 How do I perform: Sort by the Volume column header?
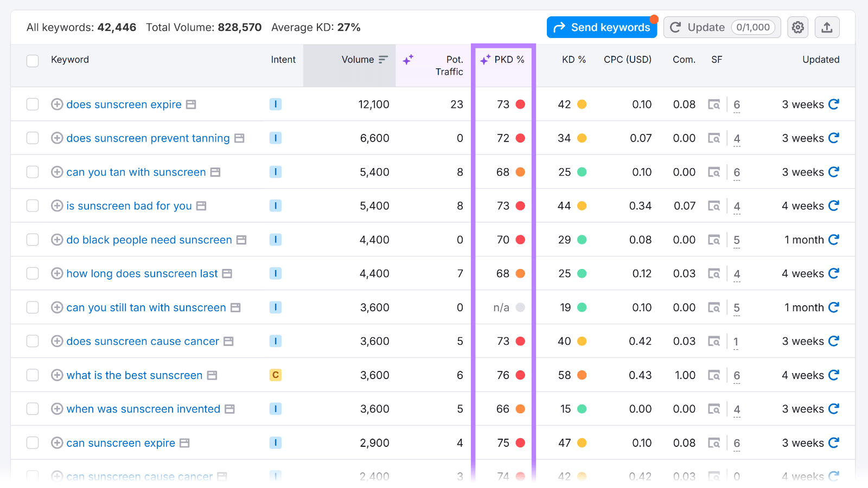coord(358,60)
